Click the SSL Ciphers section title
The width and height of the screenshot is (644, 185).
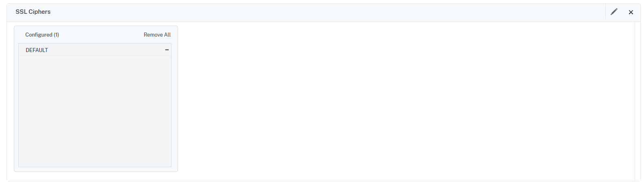pyautogui.click(x=33, y=12)
